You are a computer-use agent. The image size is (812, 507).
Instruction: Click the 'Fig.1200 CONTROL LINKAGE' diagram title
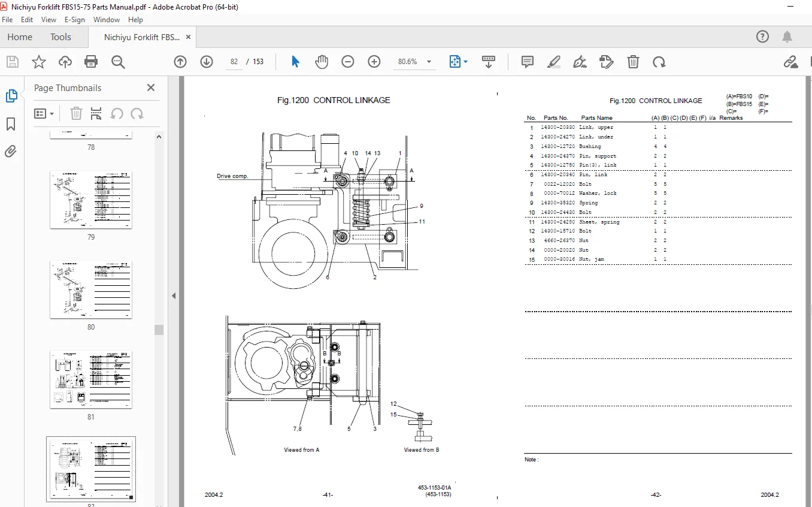[334, 100]
